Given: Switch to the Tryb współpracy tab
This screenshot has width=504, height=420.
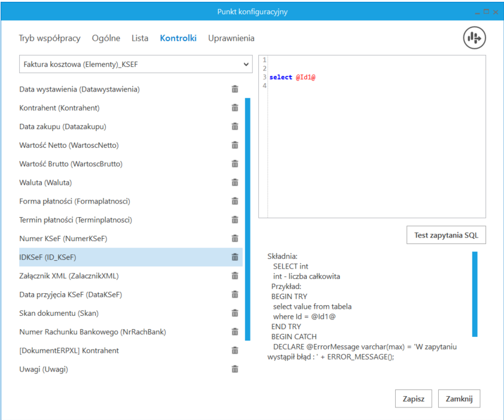Looking at the screenshot, I should click(x=50, y=38).
